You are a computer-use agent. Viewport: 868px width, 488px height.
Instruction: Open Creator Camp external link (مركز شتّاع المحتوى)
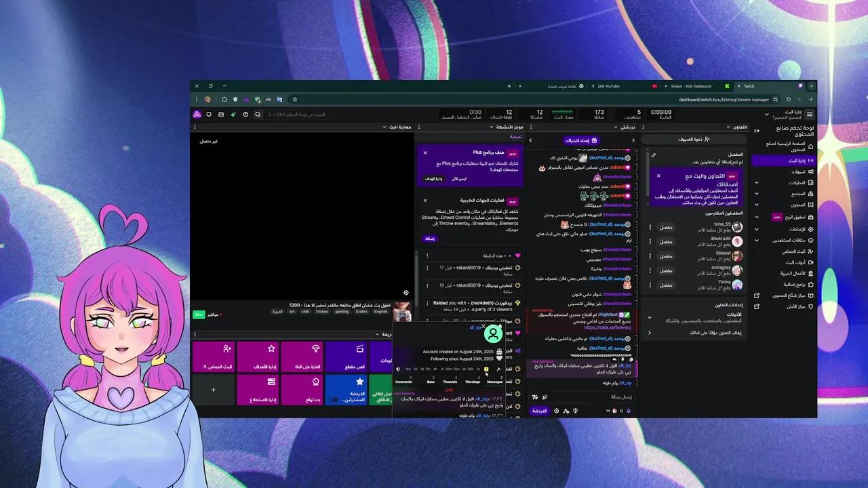(x=784, y=296)
